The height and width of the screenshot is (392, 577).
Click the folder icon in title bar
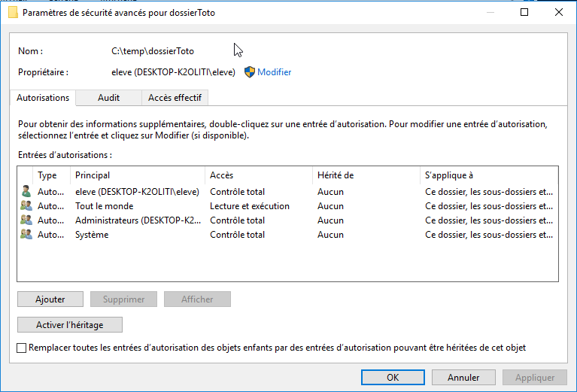coord(13,13)
